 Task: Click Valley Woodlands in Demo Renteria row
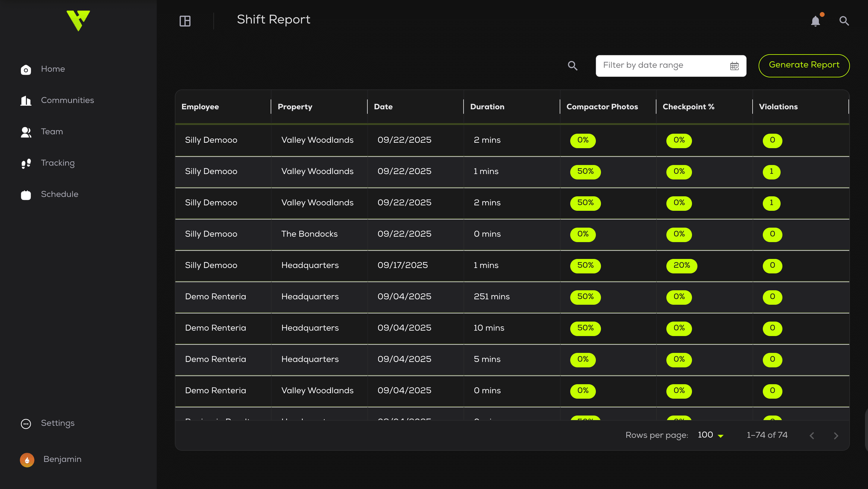[x=317, y=391]
